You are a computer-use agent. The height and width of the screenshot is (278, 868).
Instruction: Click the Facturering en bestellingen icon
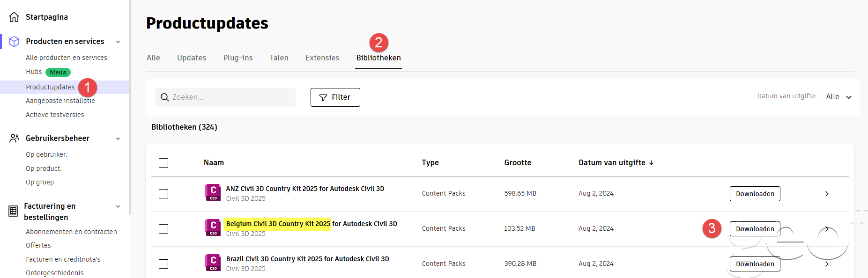(13, 212)
